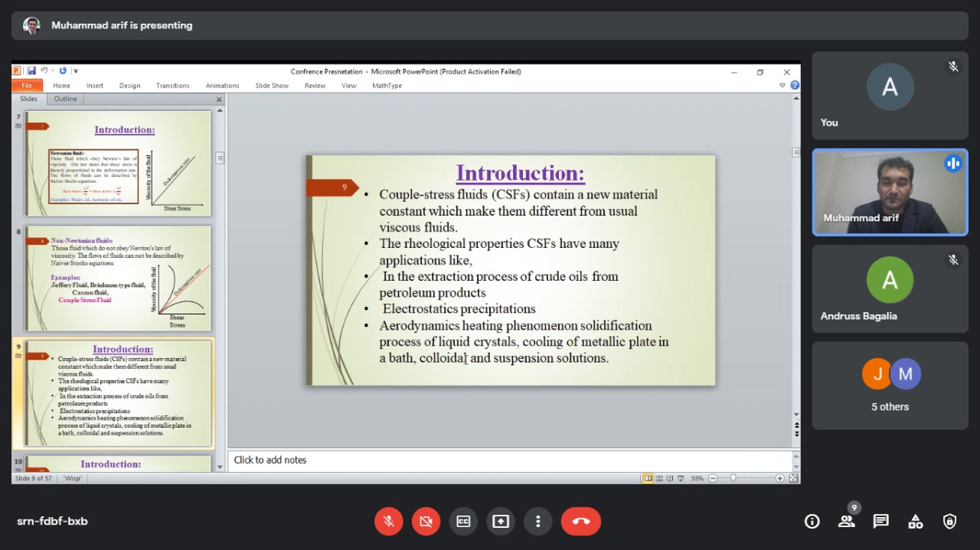980x550 pixels.
Task: Select Muhammad arif video tile
Action: 890,192
